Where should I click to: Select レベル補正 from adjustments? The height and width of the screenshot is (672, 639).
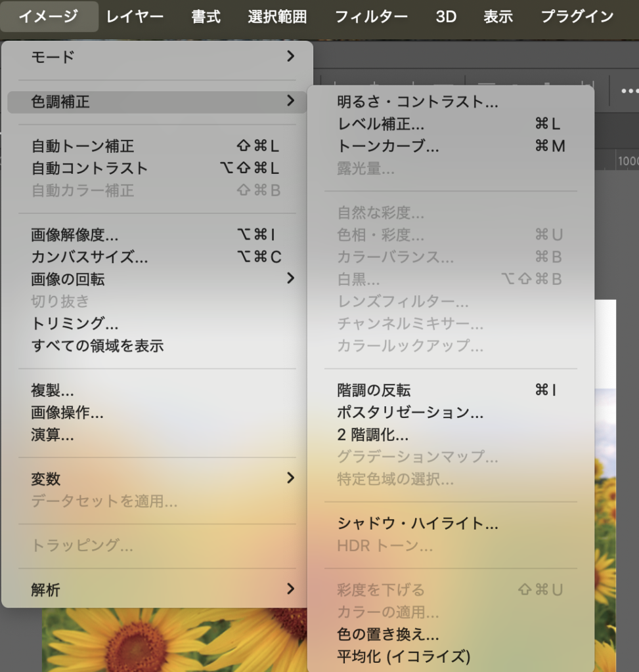pyautogui.click(x=381, y=124)
